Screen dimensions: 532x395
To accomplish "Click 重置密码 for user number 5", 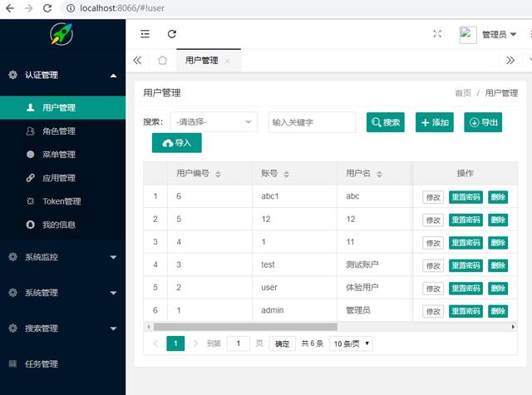I will (x=465, y=220).
